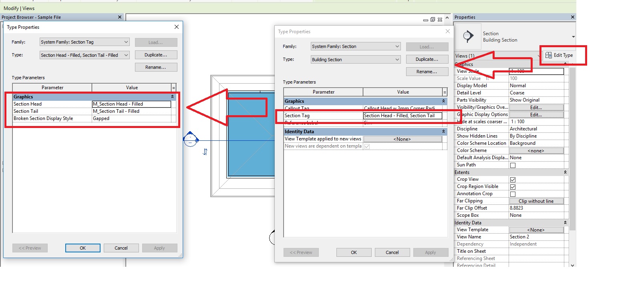The height and width of the screenshot is (288, 644).
Task: Click the section head symbol in the drawing
Action: (x=191, y=140)
